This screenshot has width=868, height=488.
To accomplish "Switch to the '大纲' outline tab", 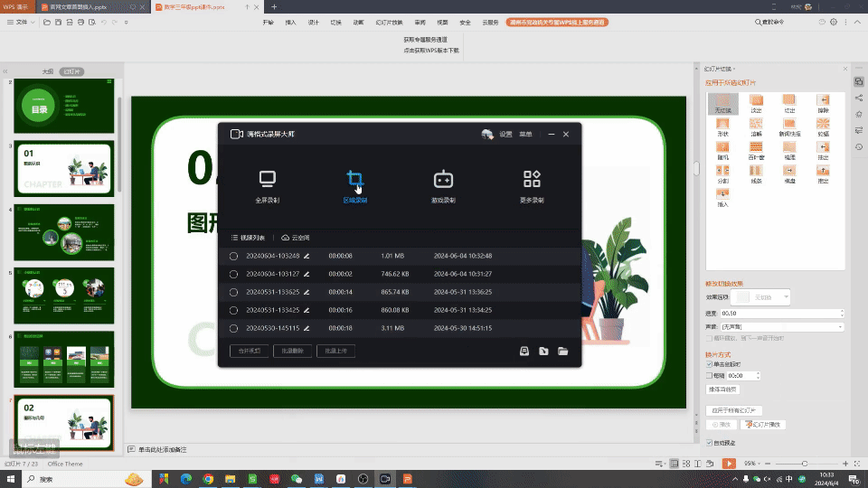I will (48, 71).
